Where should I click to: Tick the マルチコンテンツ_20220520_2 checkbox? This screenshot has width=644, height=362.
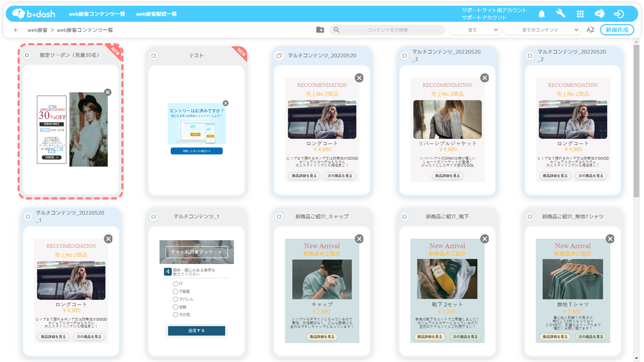530,55
